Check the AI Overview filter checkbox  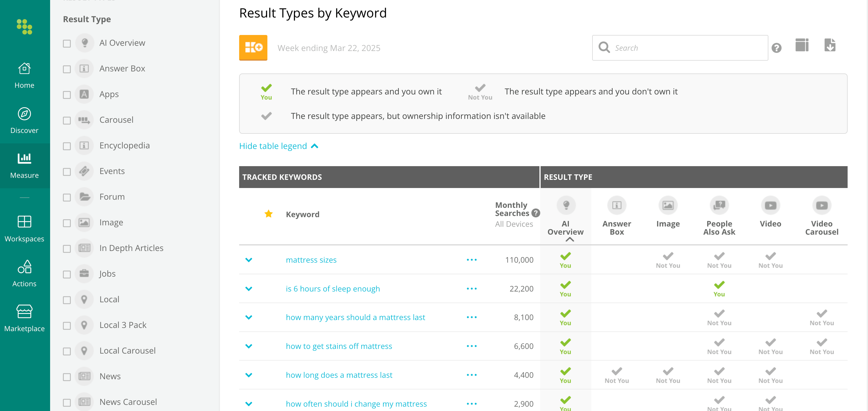coord(67,44)
